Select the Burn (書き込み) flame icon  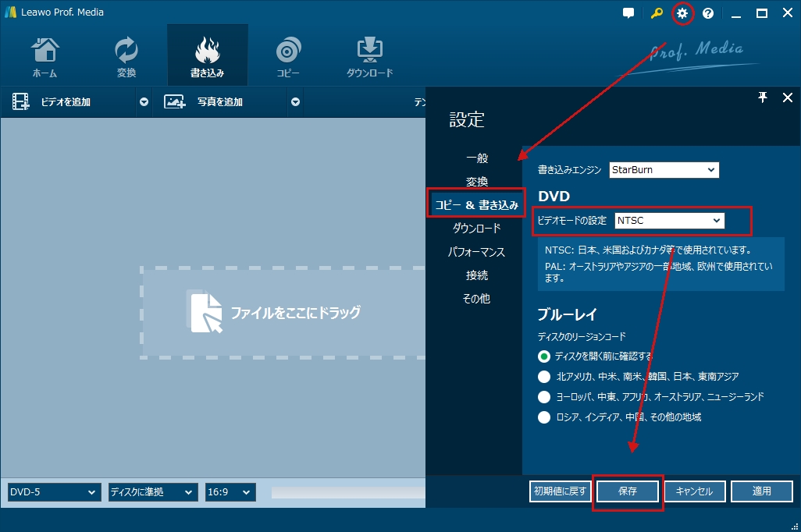tap(208, 50)
